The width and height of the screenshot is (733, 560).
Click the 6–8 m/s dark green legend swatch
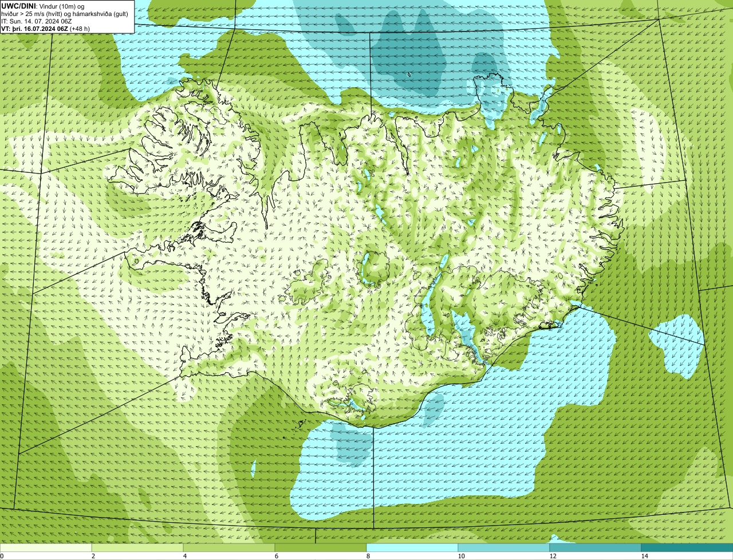click(321, 547)
